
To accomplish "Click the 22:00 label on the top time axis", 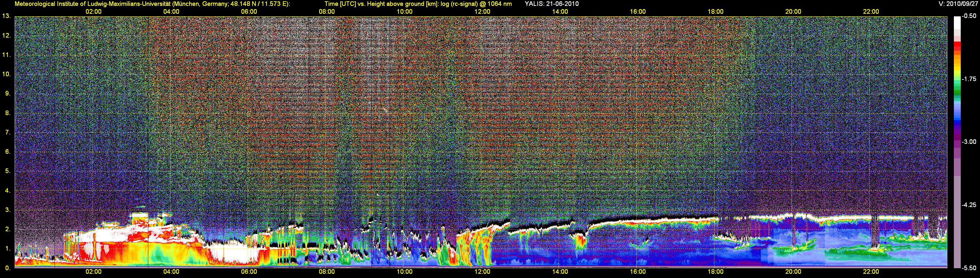I will 871,12.
